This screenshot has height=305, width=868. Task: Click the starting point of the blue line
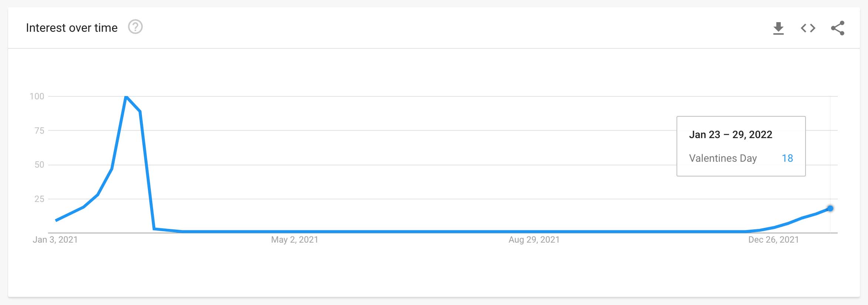click(56, 220)
